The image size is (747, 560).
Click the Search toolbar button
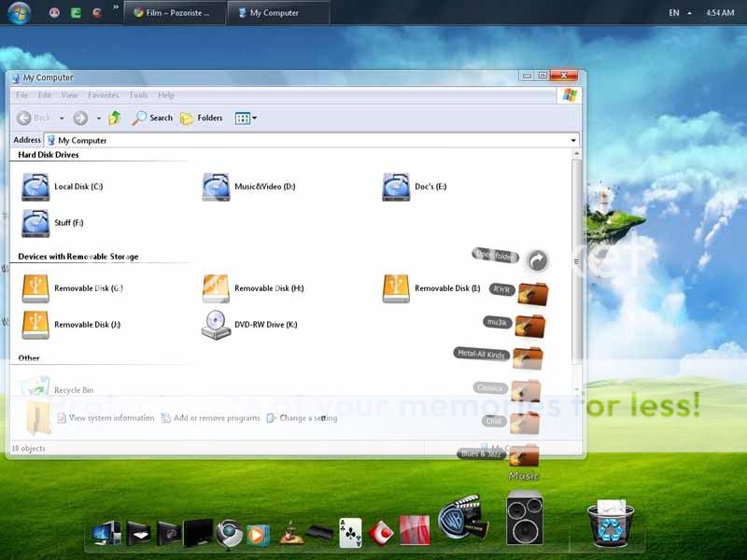tap(152, 118)
